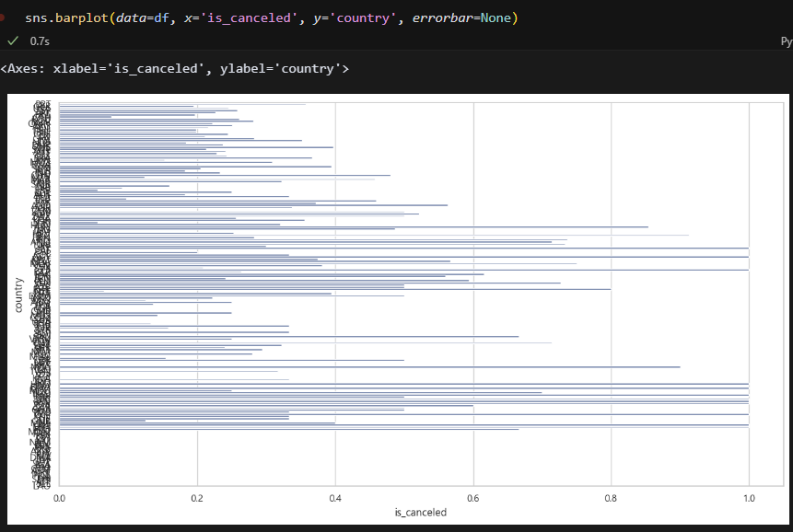Click the 1.0 x-axis tick label
The width and height of the screenshot is (793, 532).
(749, 498)
